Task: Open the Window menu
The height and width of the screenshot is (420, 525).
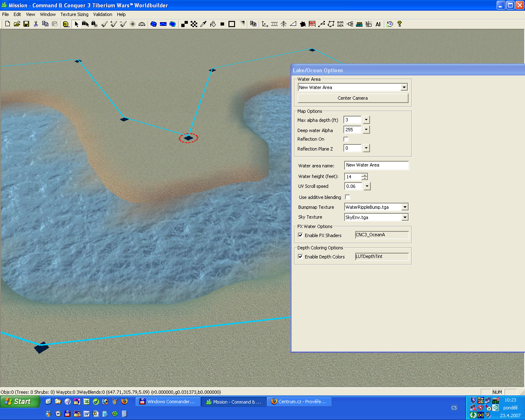Action: (48, 14)
